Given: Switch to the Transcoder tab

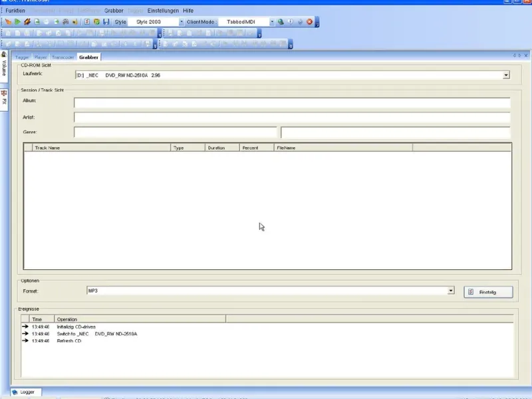Looking at the screenshot, I should pyautogui.click(x=63, y=57).
